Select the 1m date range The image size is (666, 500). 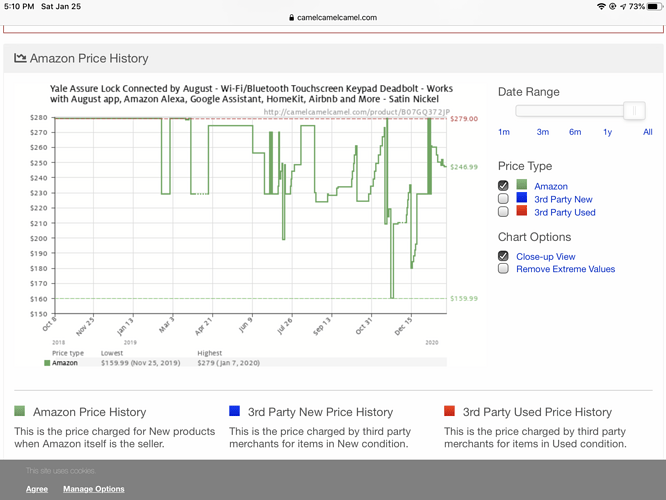504,132
